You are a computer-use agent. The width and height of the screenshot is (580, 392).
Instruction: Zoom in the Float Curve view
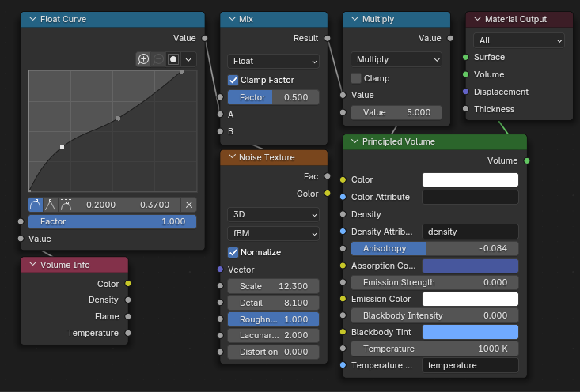pyautogui.click(x=143, y=59)
